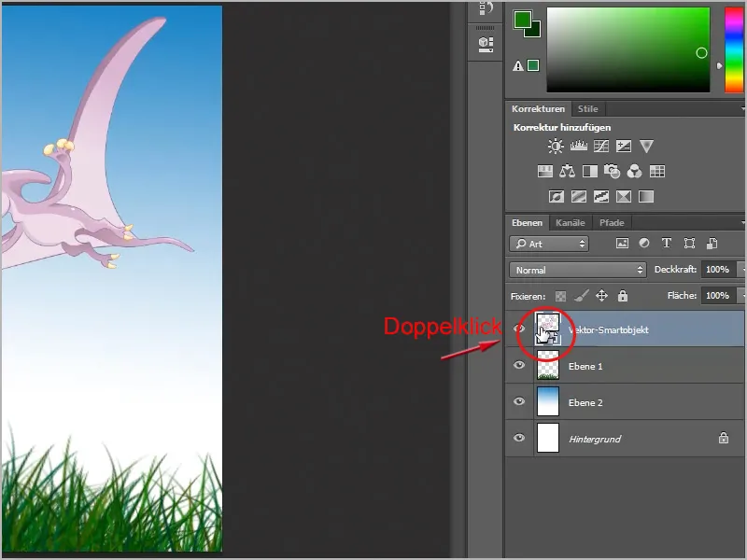
Task: Add a Curves adjustment
Action: 601,146
